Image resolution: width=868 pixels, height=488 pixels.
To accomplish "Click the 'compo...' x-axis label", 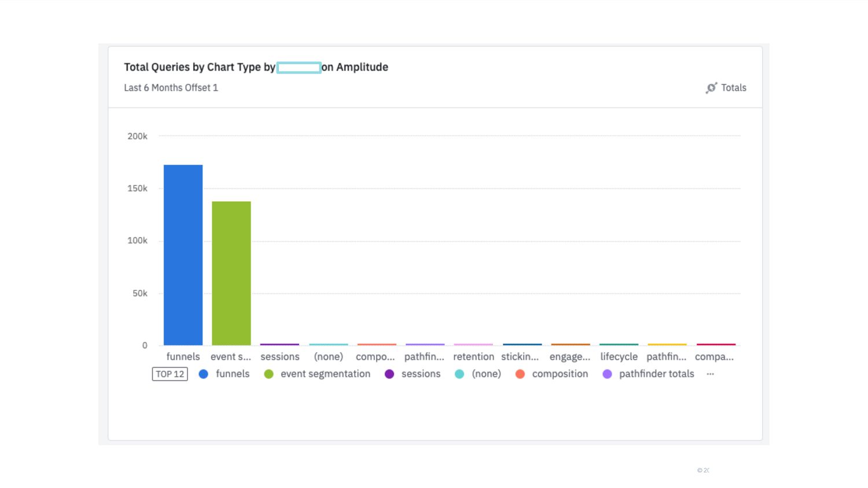I will point(376,357).
